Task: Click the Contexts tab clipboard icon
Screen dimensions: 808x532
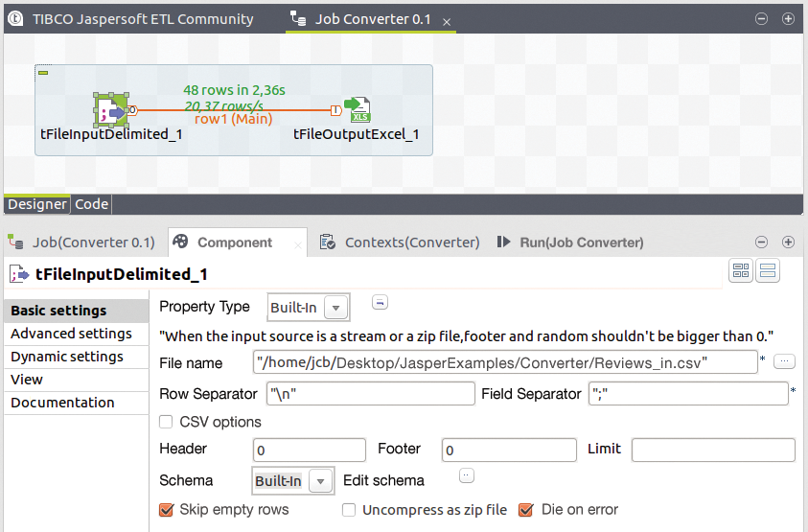Action: point(327,242)
